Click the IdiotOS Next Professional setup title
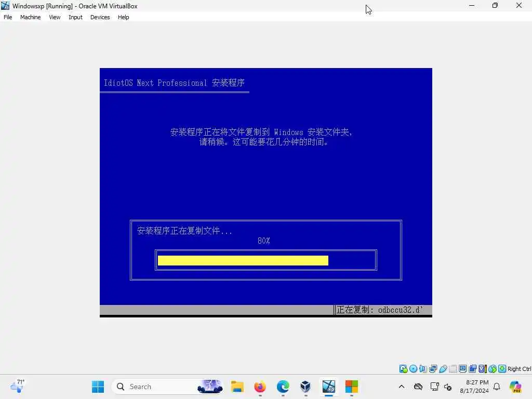Screen dimensions: 532x399 pos(174,83)
